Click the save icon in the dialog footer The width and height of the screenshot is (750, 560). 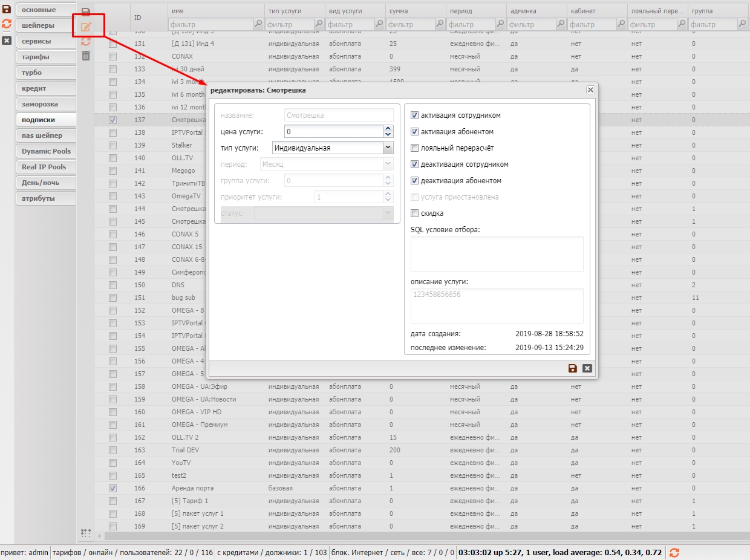[x=572, y=368]
